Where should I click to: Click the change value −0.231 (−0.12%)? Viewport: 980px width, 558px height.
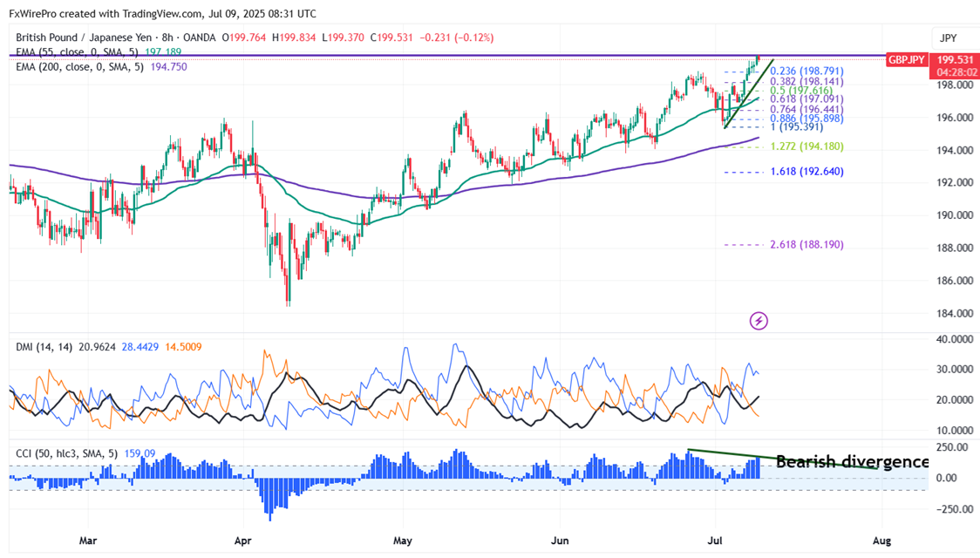point(456,37)
